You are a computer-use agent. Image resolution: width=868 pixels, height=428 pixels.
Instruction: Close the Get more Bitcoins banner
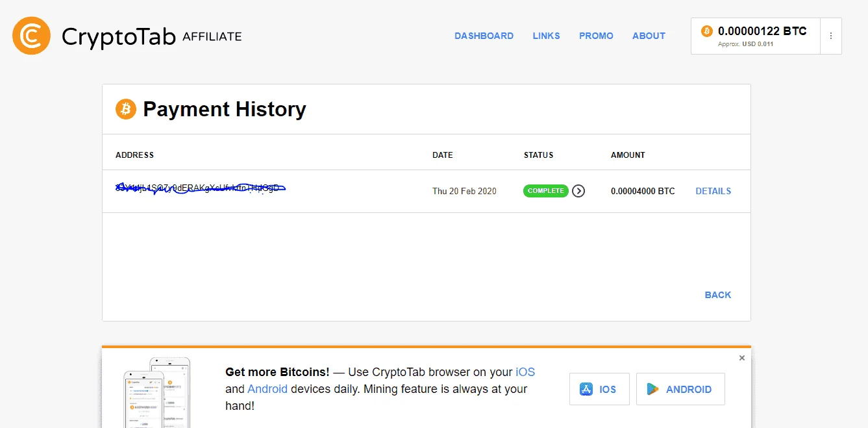(742, 358)
